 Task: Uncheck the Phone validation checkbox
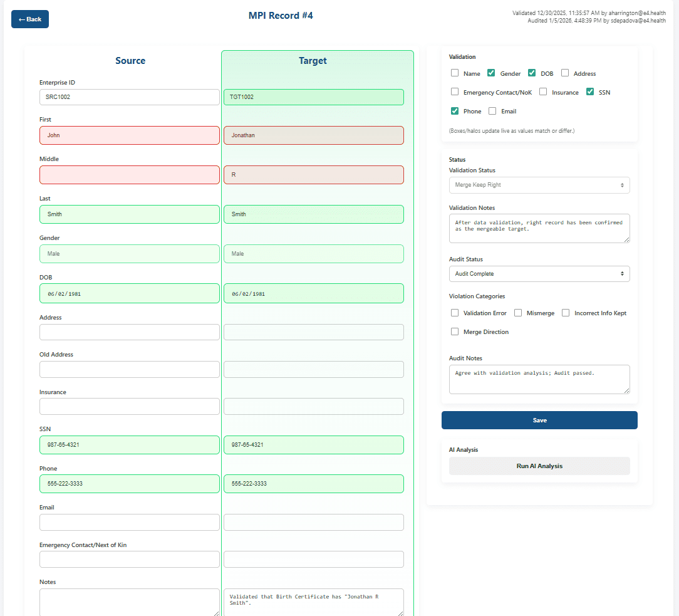point(455,111)
